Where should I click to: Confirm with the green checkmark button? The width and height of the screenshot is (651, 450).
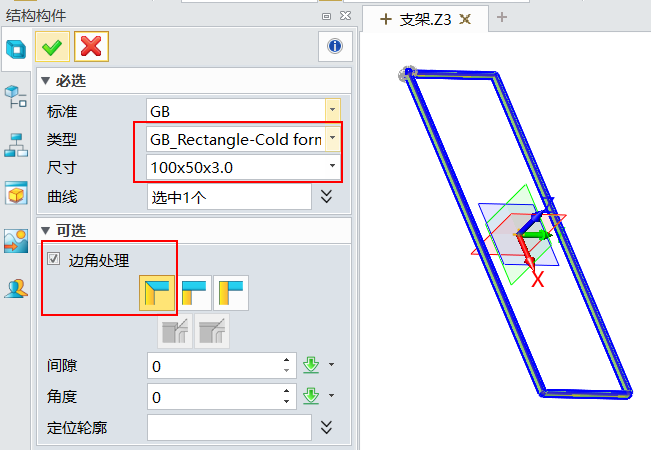(x=52, y=46)
